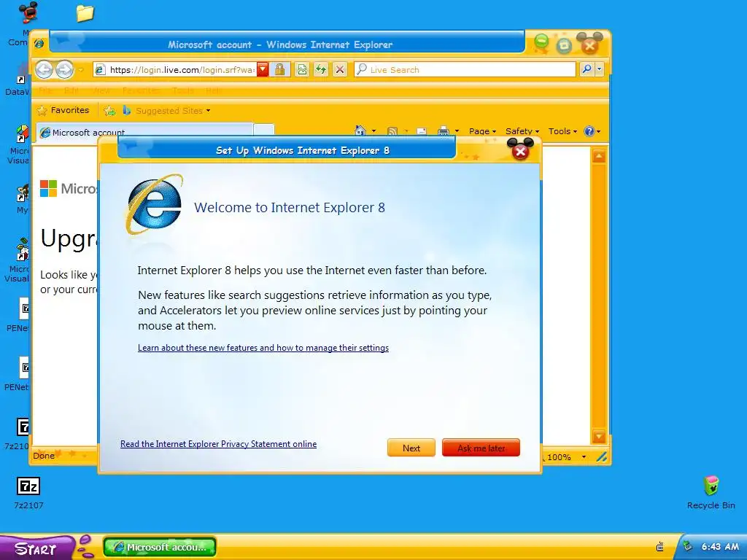Click the Print printer icon
The width and height of the screenshot is (747, 560).
pyautogui.click(x=444, y=131)
